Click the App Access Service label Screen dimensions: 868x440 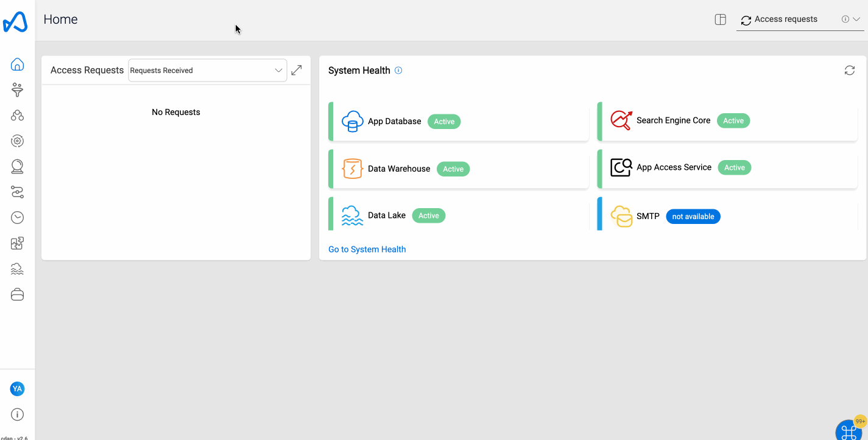coord(674,167)
